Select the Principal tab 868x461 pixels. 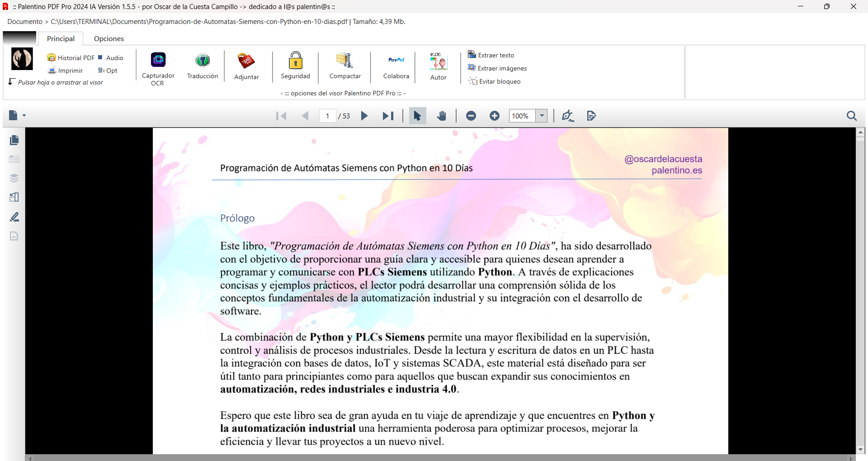pos(61,39)
